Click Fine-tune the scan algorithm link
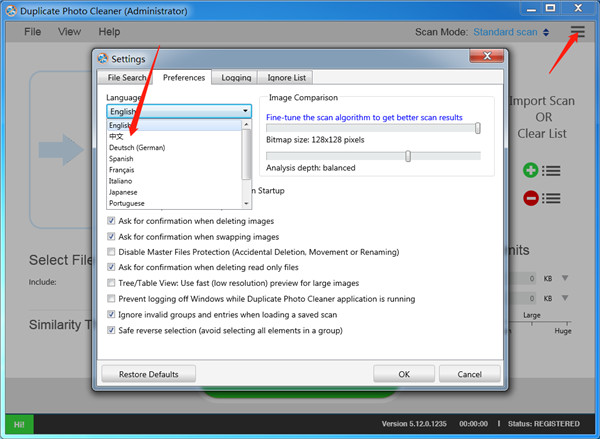The height and width of the screenshot is (439, 600). click(364, 118)
